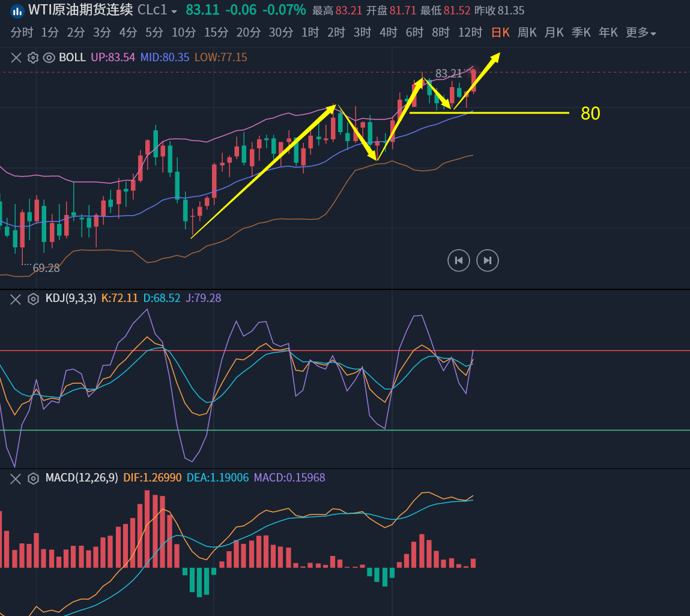Switch to 周K weekly chart tab
This screenshot has height=616, width=690.
tap(527, 33)
